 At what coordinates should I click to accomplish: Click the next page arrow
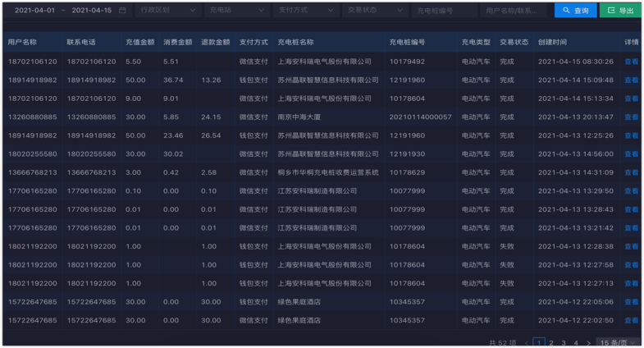[588, 342]
